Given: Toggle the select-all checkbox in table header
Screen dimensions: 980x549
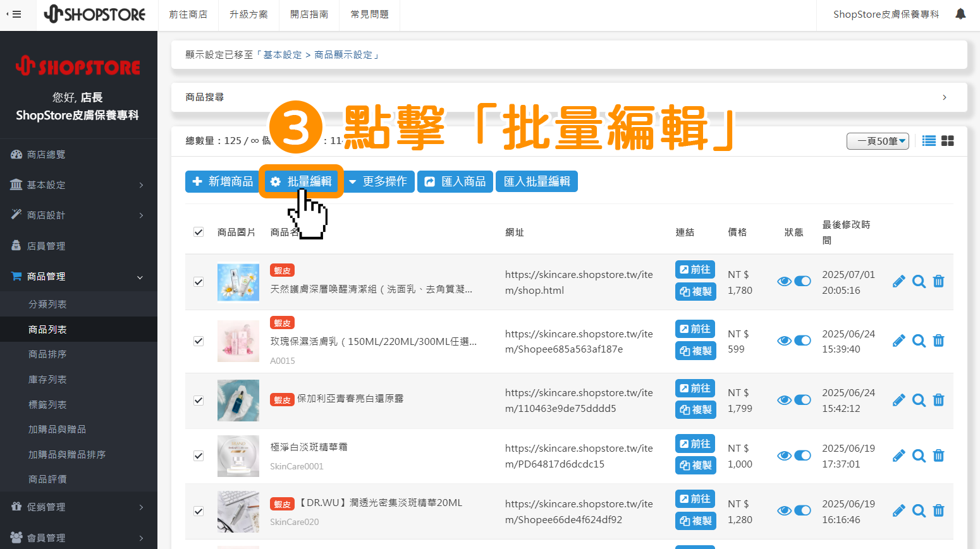Looking at the screenshot, I should (199, 232).
